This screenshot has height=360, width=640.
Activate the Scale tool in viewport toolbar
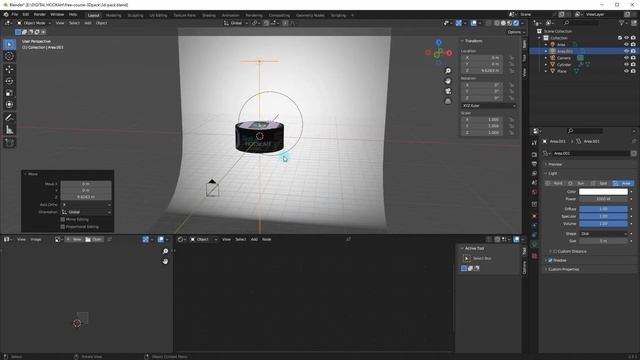click(x=9, y=93)
